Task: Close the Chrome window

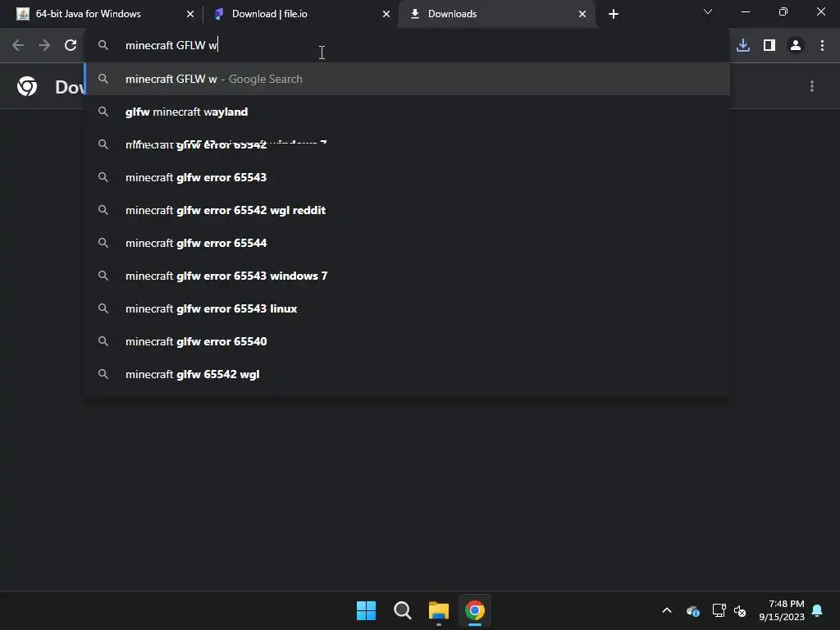Action: click(820, 11)
